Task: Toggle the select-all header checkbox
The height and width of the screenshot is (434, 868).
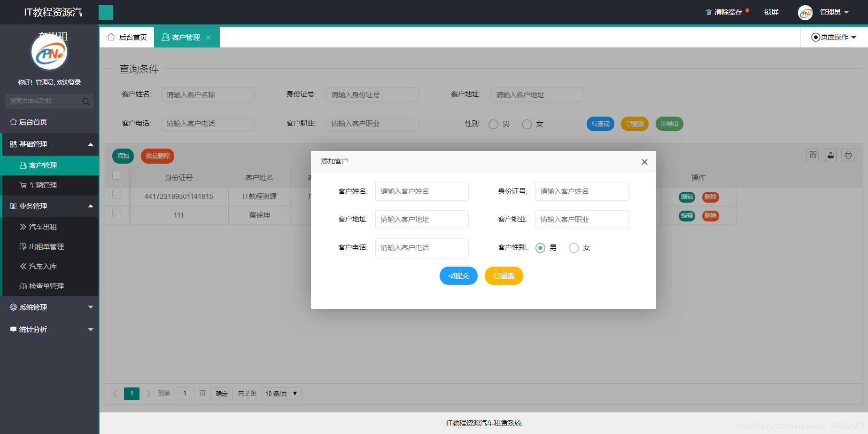Action: [117, 175]
